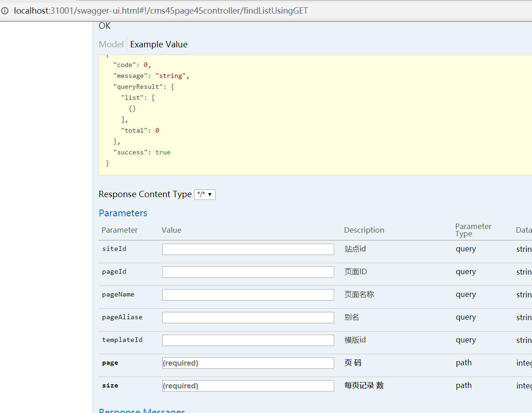This screenshot has height=413, width=532.
Task: Click the "total": 0 line in example
Action: click(140, 130)
